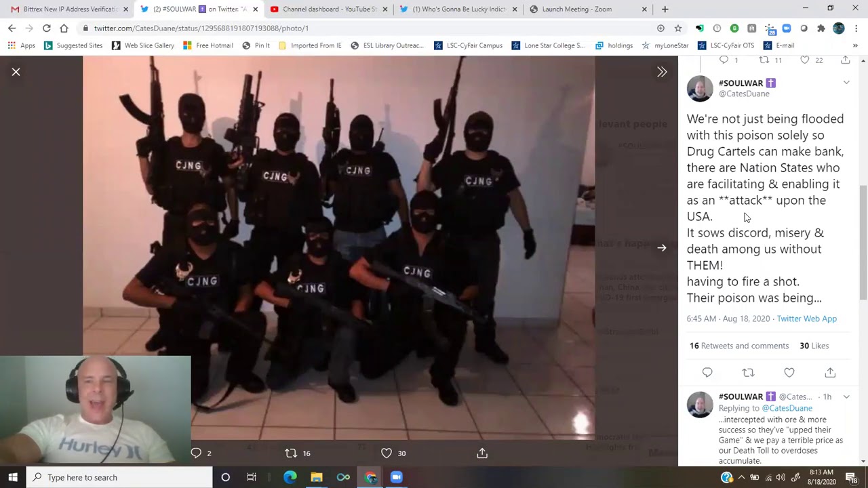The width and height of the screenshot is (868, 488).
Task: Share icon on the parent tweet
Action: point(845,60)
